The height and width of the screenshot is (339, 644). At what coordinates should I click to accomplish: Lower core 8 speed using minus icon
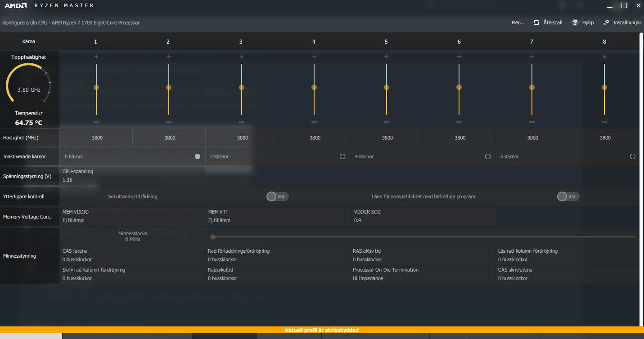click(x=604, y=122)
